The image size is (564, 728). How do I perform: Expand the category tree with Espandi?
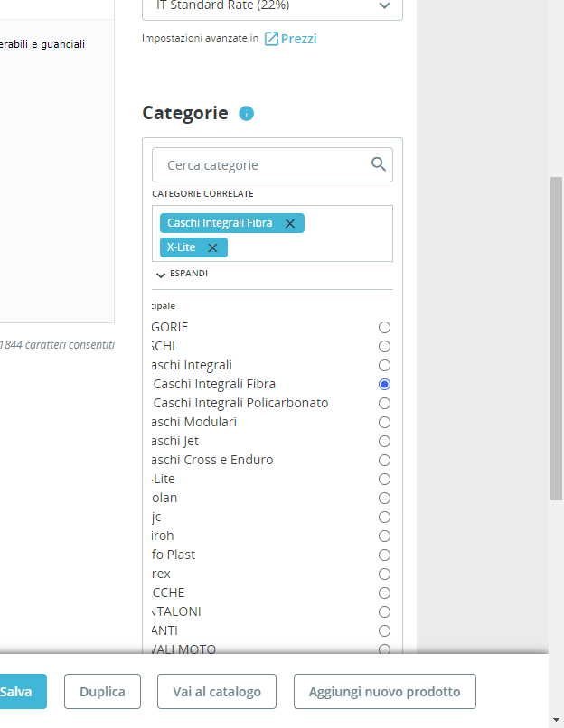click(x=183, y=274)
